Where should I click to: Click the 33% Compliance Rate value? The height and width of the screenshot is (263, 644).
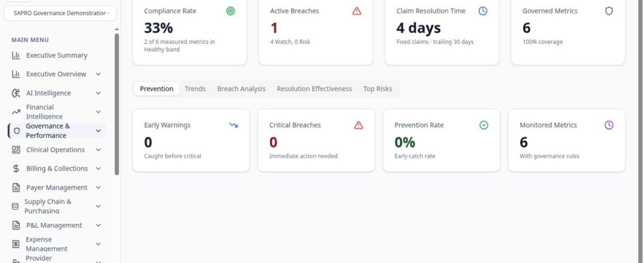(x=159, y=28)
